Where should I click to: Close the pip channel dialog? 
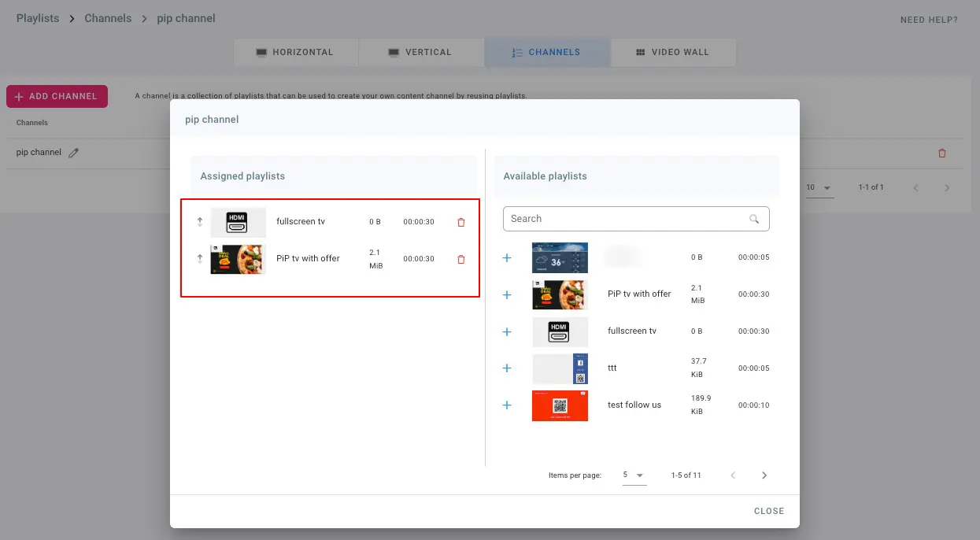[x=768, y=511]
